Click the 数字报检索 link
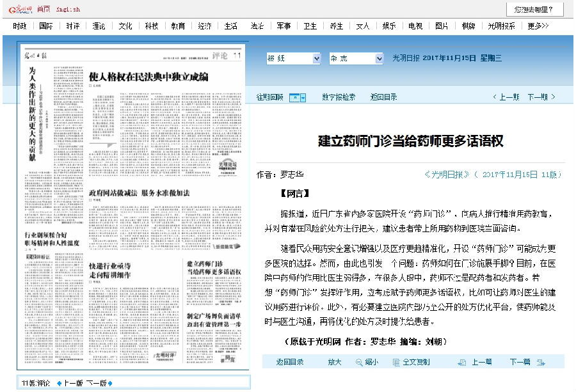 pos(339,97)
